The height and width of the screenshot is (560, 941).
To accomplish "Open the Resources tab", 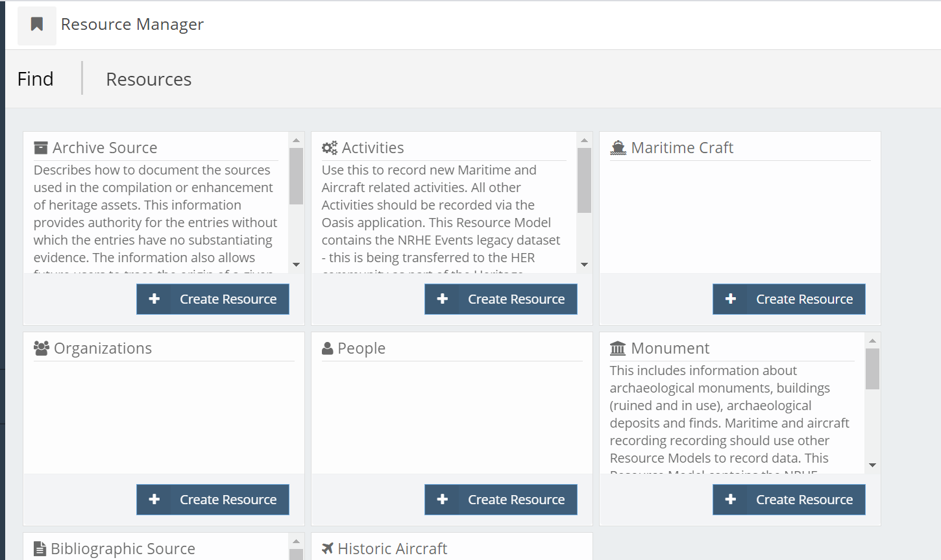I will pyautogui.click(x=148, y=79).
